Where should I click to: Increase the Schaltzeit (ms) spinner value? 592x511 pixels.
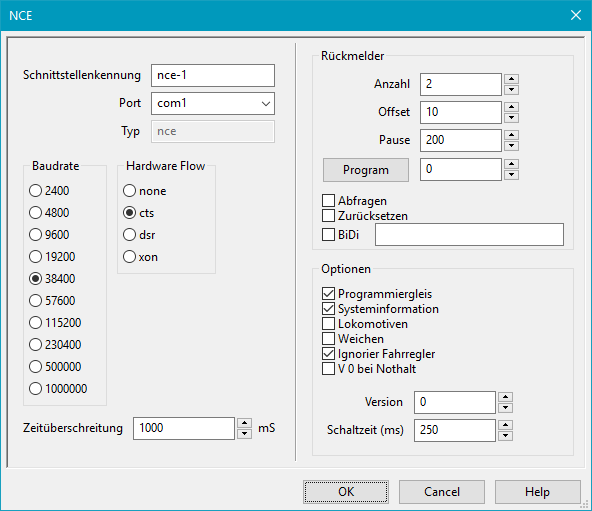click(x=505, y=425)
